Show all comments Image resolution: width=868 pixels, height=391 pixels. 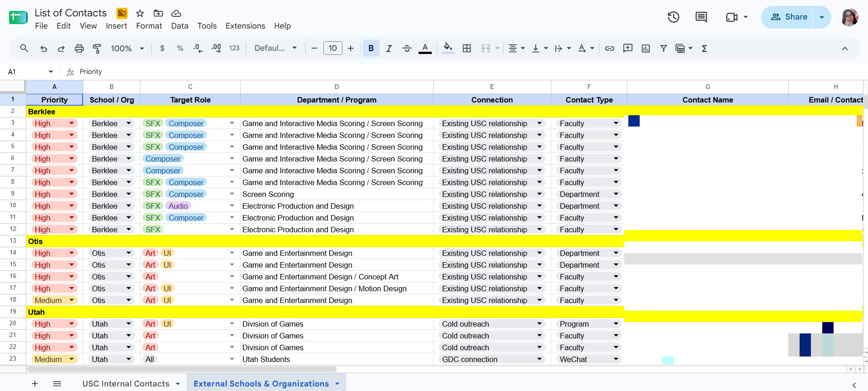click(x=701, y=17)
